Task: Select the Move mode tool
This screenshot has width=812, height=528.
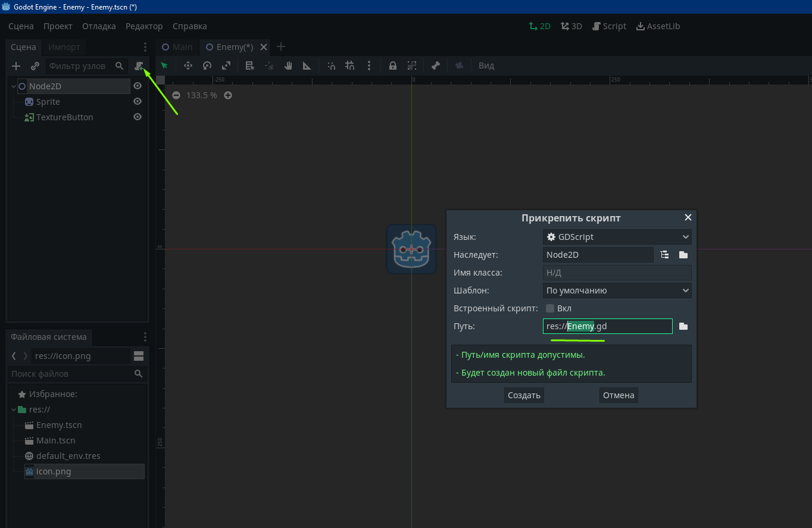Action: 188,65
